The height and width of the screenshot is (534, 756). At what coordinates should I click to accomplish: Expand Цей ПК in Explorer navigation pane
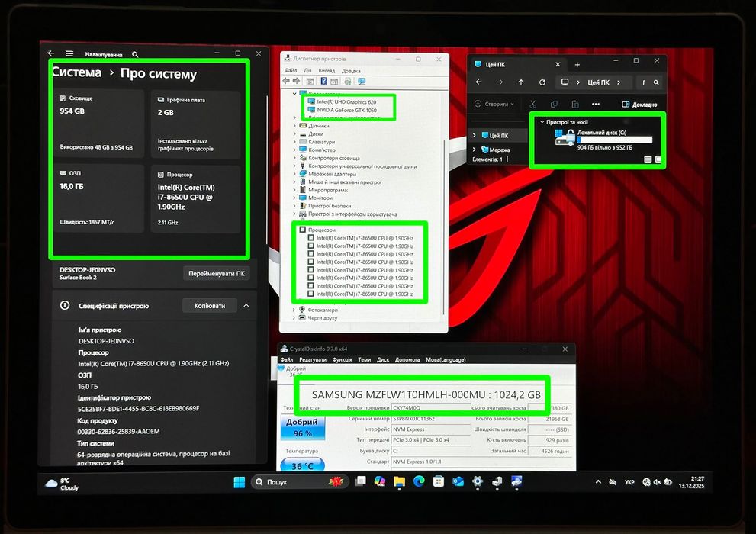coord(475,136)
